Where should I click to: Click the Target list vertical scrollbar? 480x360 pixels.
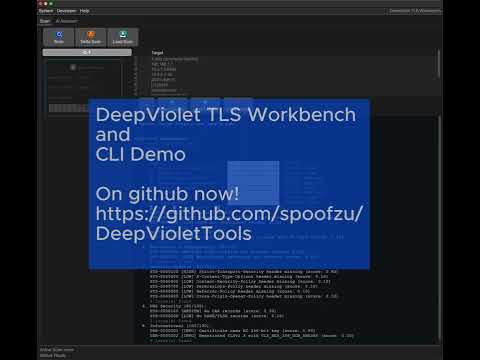(x=439, y=64)
